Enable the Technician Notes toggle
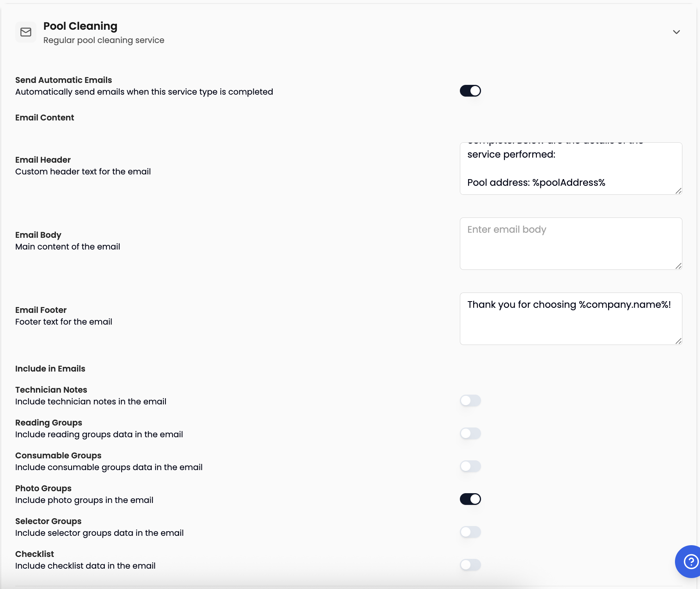700x589 pixels. tap(470, 400)
